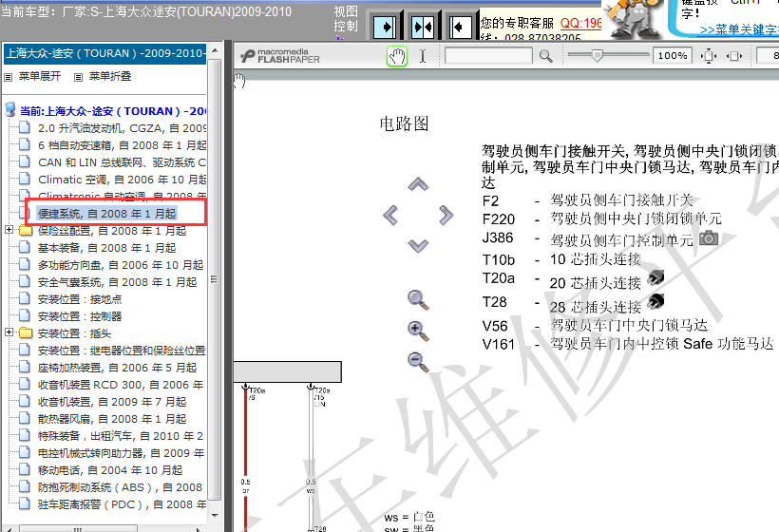
Task: Zoom out with the minus magnifier
Action: [x=418, y=362]
